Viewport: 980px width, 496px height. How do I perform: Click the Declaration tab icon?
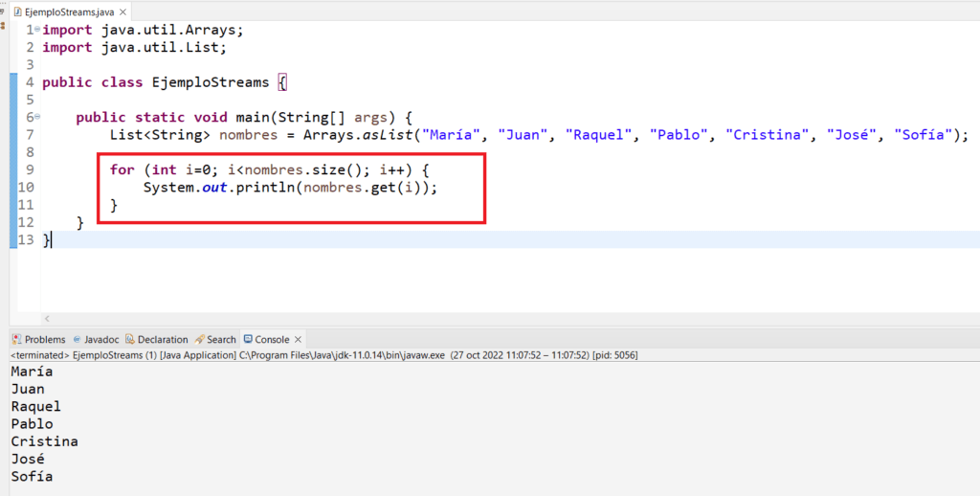pos(130,339)
